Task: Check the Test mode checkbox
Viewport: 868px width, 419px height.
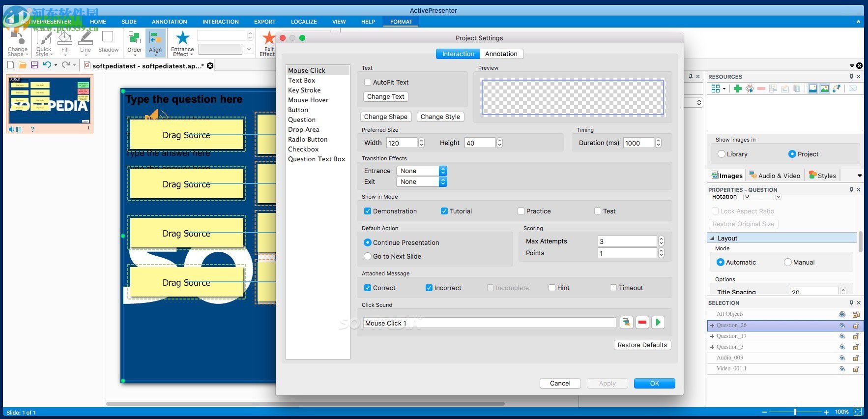Action: click(598, 211)
